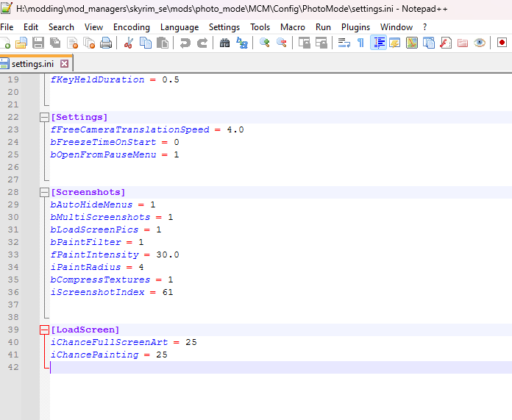Click the iChanceFullScreenArt key text
Image resolution: width=512 pixels, height=420 pixels.
tap(109, 342)
